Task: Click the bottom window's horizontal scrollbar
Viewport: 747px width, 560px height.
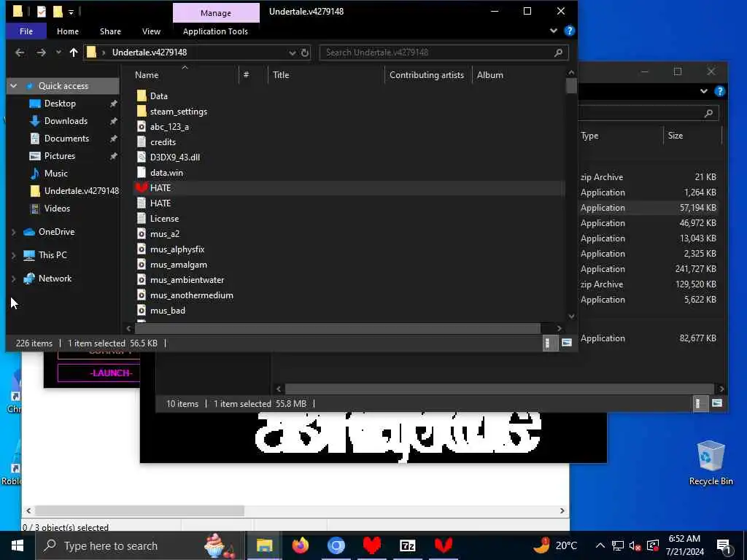Action: click(139, 510)
